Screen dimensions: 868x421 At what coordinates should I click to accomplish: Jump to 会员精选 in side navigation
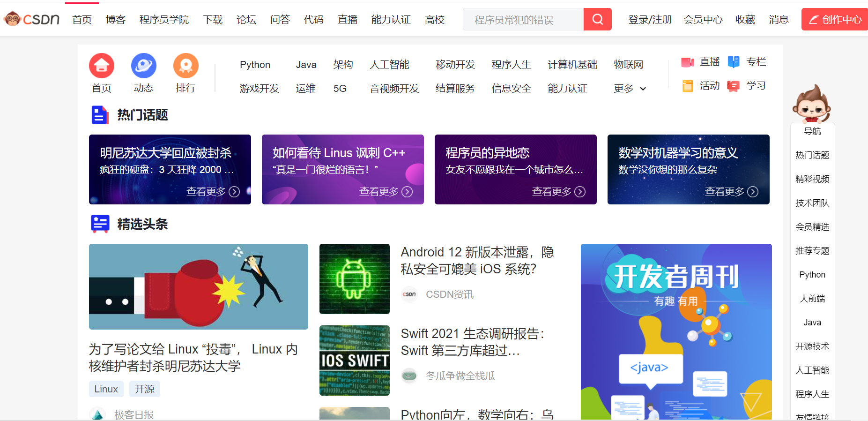tap(812, 227)
